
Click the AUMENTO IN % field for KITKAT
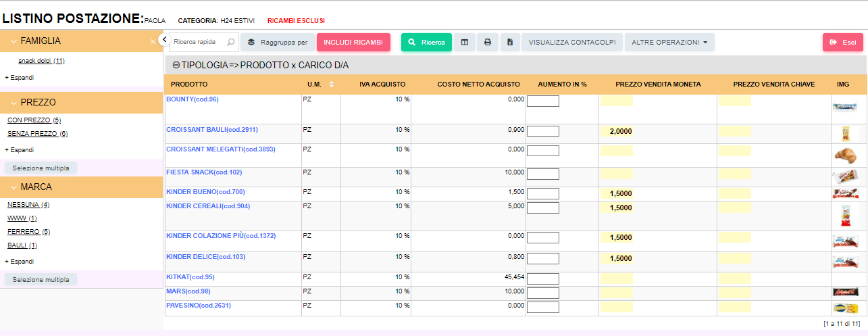click(543, 279)
